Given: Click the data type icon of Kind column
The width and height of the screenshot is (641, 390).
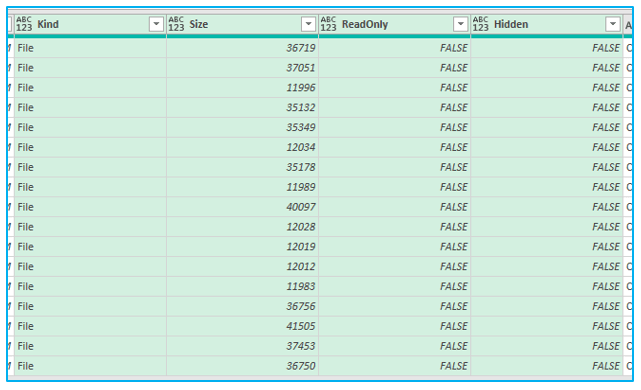Looking at the screenshot, I should pyautogui.click(x=24, y=24).
